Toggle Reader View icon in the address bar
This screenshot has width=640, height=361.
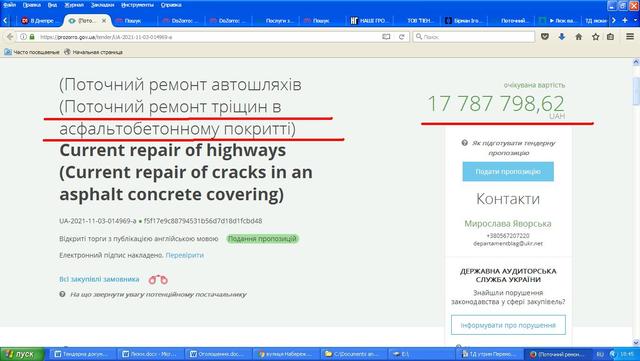click(x=386, y=37)
